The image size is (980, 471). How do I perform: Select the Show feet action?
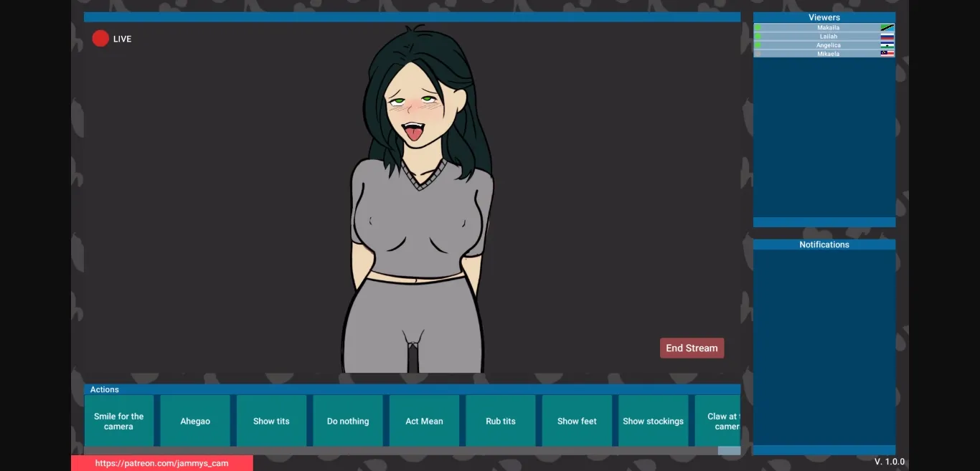[x=576, y=421]
